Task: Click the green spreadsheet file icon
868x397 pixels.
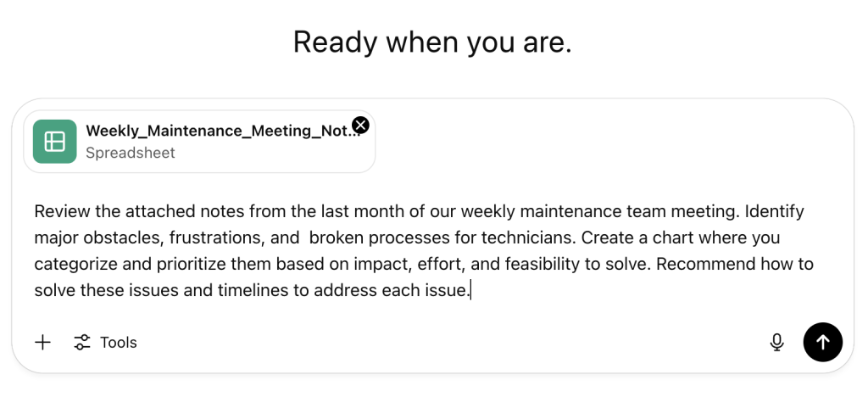Action: pos(55,141)
